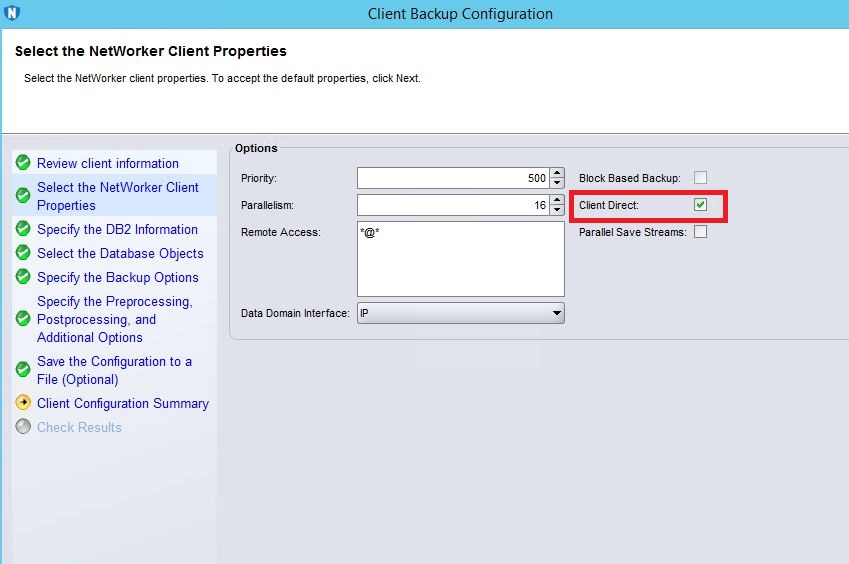
Task: Click green check icon beside Save the Configuration to a File
Action: (x=23, y=369)
